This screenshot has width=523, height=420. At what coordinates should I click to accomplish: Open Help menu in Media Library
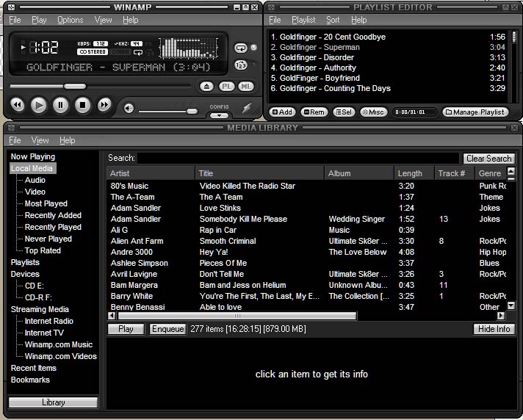(x=68, y=140)
